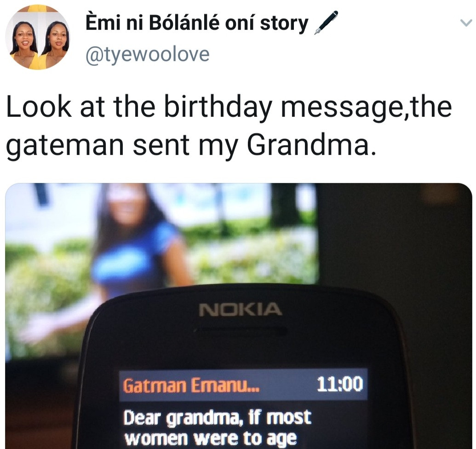Screen dimensions: 476x449
Task: Click "women were to age" on the phone
Action: pyautogui.click(x=211, y=438)
